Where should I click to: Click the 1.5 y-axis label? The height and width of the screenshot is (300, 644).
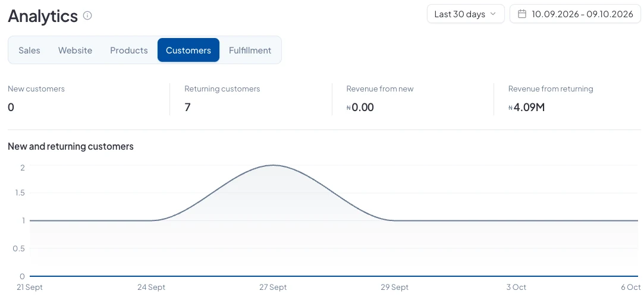click(x=19, y=193)
